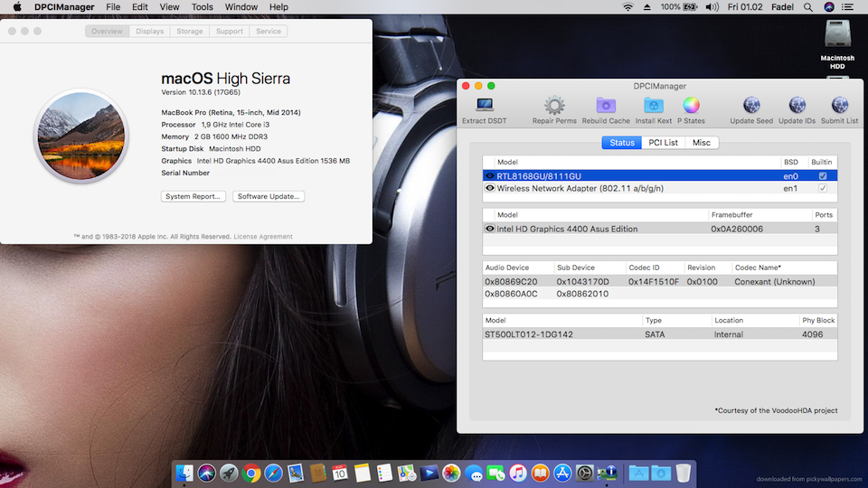Select the Overview tab in About This Mac
The image size is (868, 488).
tap(107, 31)
